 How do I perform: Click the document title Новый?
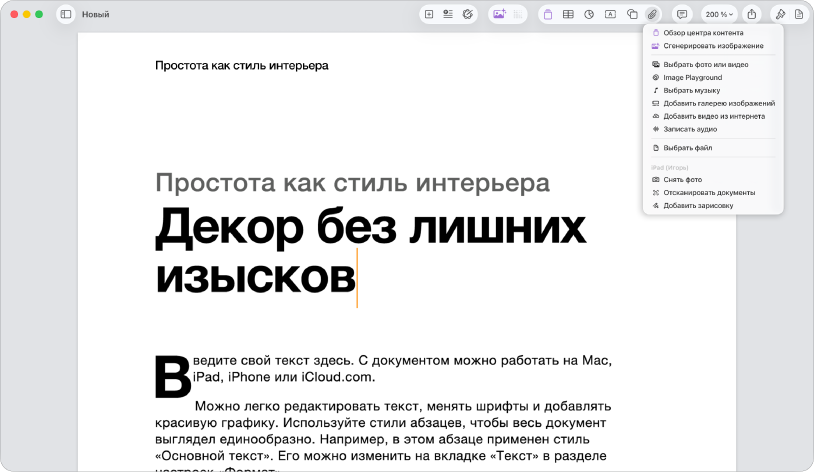pos(96,15)
